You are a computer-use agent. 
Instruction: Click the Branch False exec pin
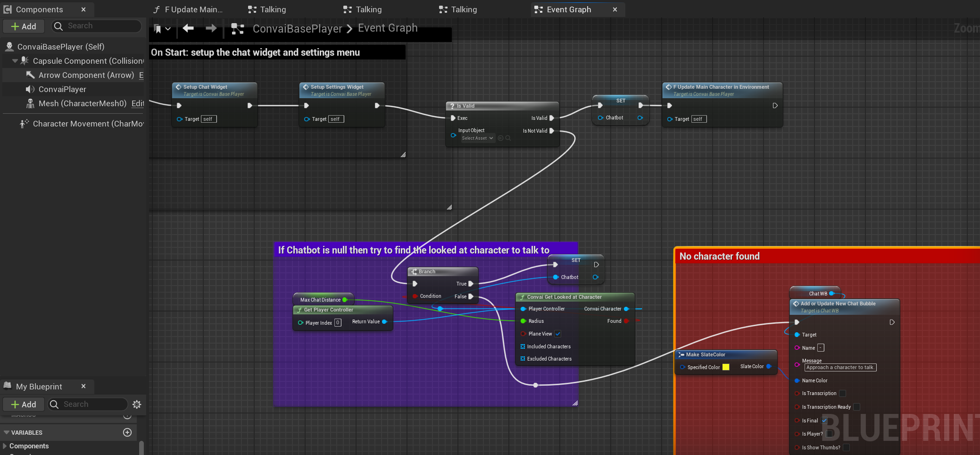tap(471, 296)
